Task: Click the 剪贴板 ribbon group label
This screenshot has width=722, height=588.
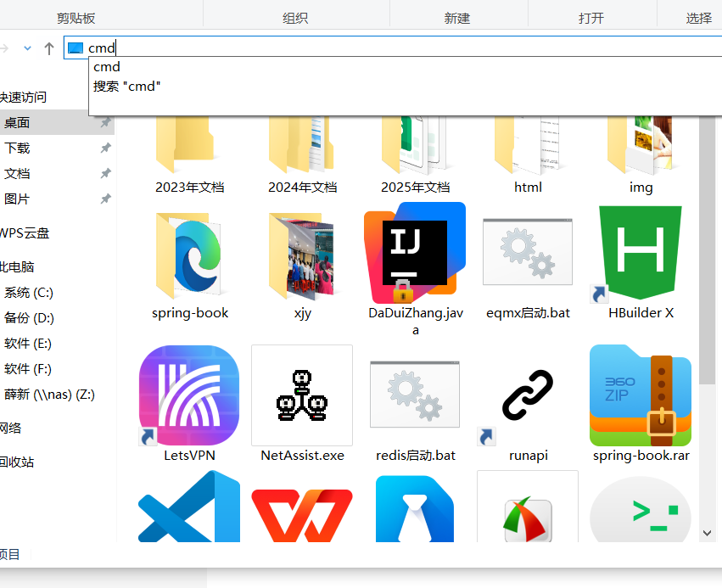Action: click(76, 19)
